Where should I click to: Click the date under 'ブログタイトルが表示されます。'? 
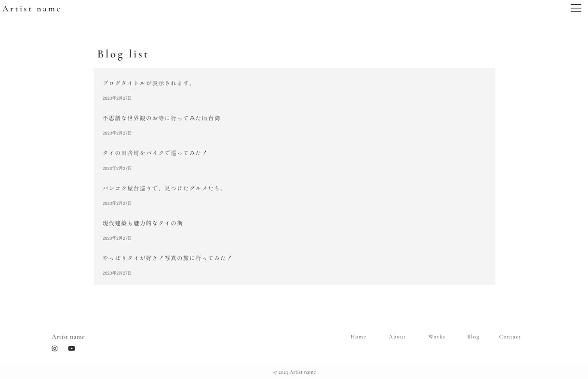(x=117, y=98)
